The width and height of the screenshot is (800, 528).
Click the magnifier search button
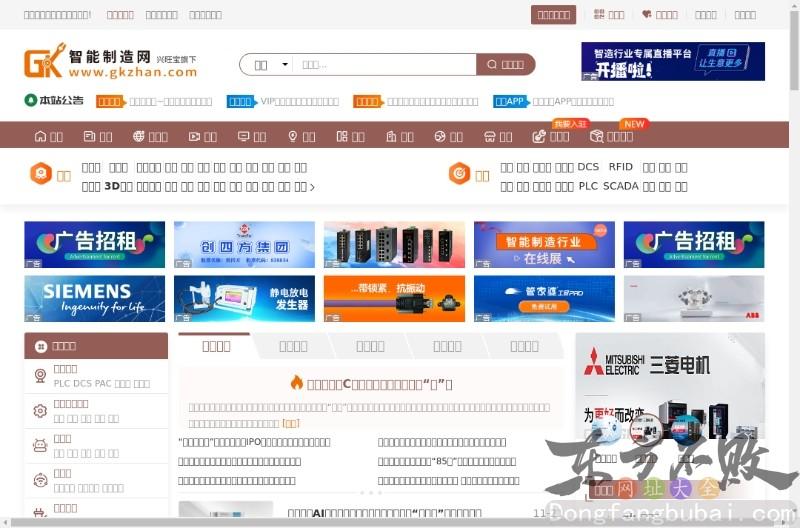click(x=505, y=65)
